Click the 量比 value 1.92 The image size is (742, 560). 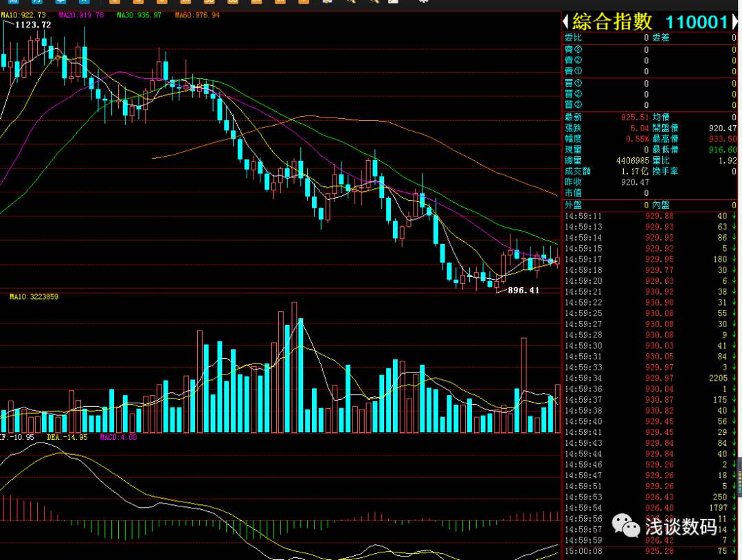tap(728, 161)
